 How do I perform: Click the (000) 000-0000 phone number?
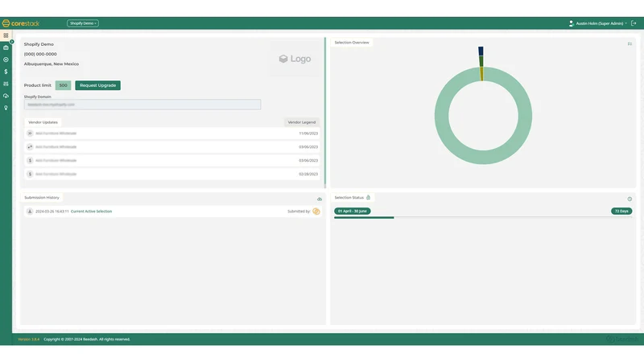[40, 54]
